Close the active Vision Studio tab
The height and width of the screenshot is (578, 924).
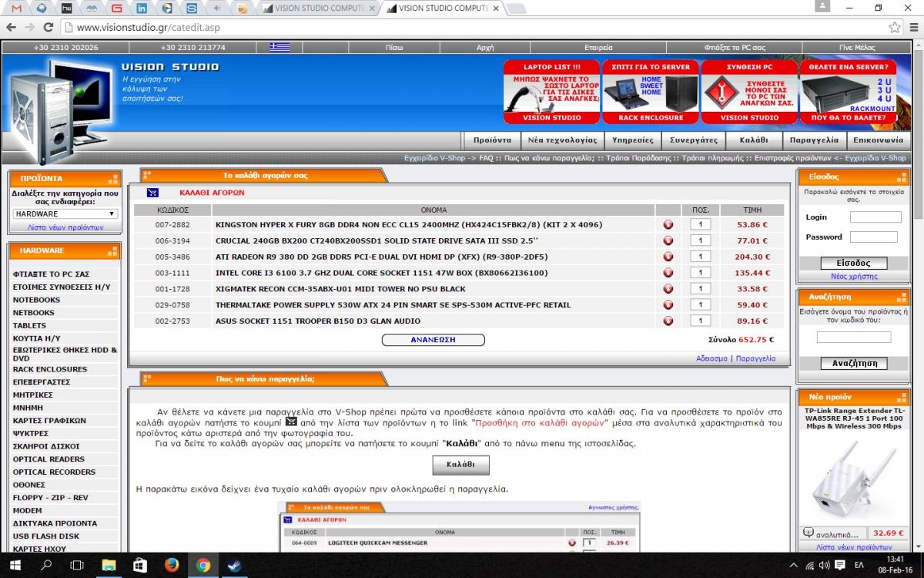pos(495,8)
